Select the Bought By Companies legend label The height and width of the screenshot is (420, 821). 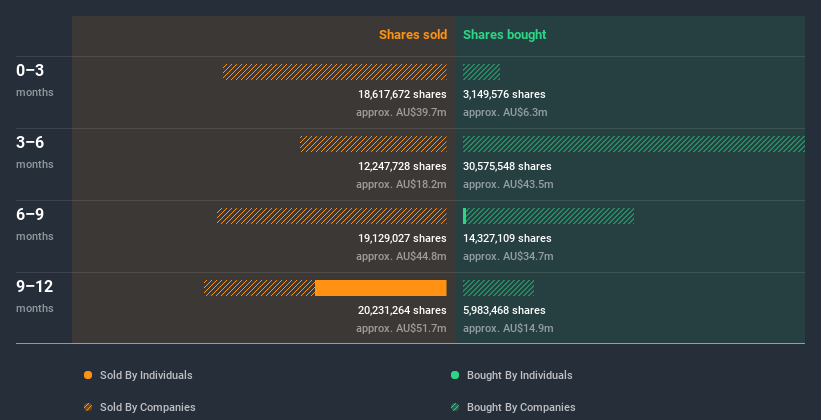521,407
